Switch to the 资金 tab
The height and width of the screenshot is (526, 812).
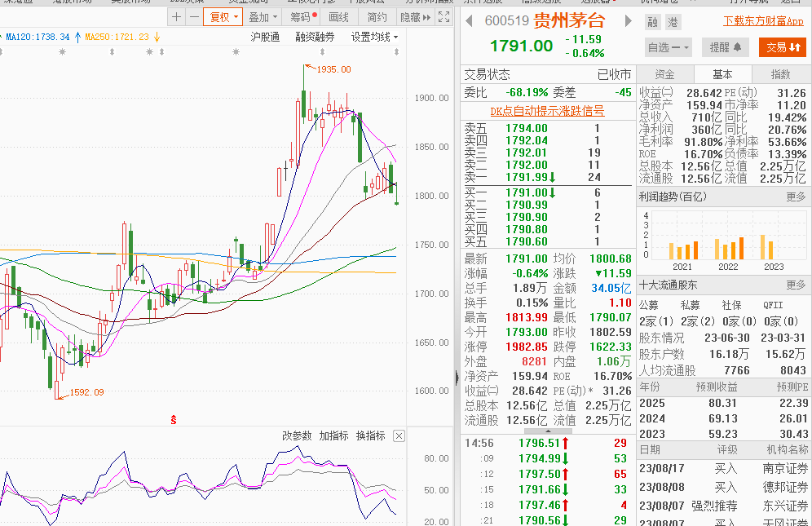(x=665, y=75)
